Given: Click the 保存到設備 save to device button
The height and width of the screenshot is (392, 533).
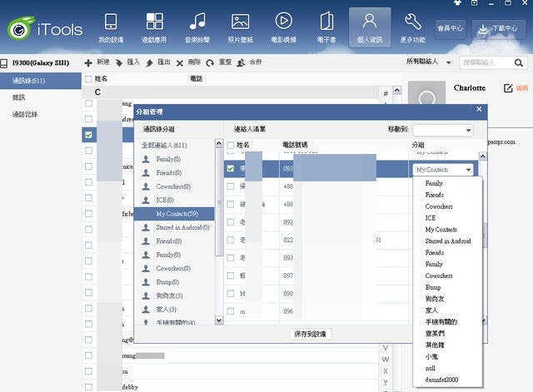Looking at the screenshot, I should coord(311,333).
